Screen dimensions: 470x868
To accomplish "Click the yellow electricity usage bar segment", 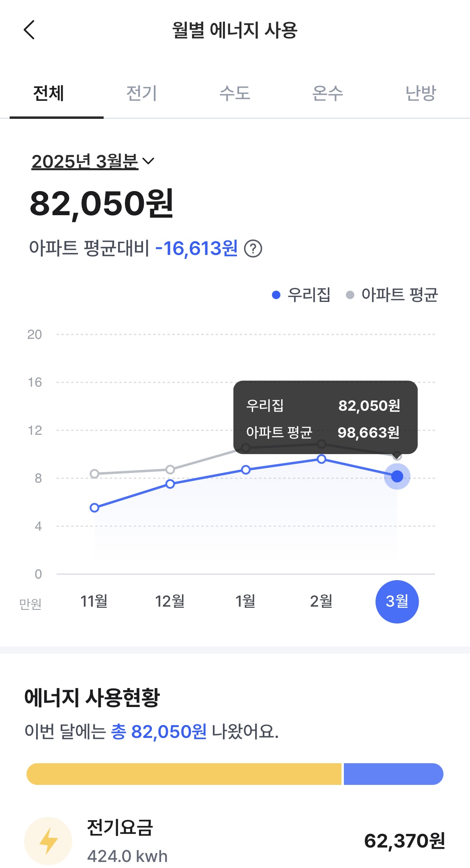I will click(x=184, y=774).
